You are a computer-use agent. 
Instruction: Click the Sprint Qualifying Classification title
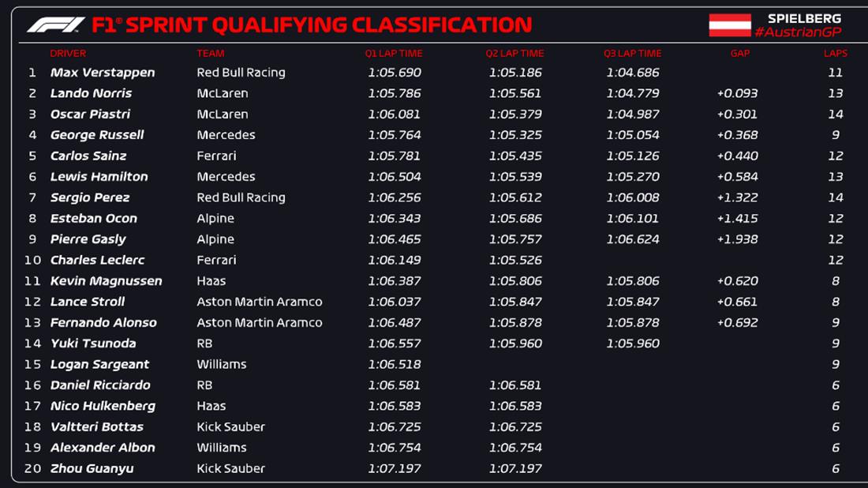point(312,25)
